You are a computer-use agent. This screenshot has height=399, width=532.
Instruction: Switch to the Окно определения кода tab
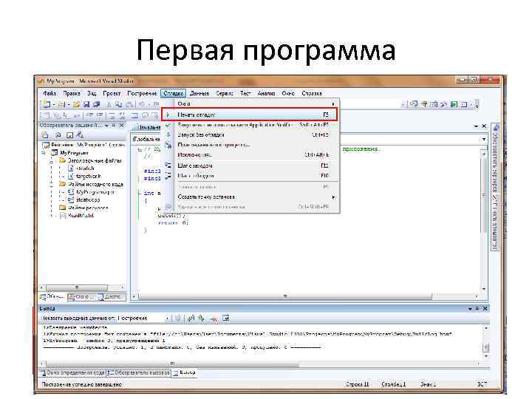[x=72, y=372]
